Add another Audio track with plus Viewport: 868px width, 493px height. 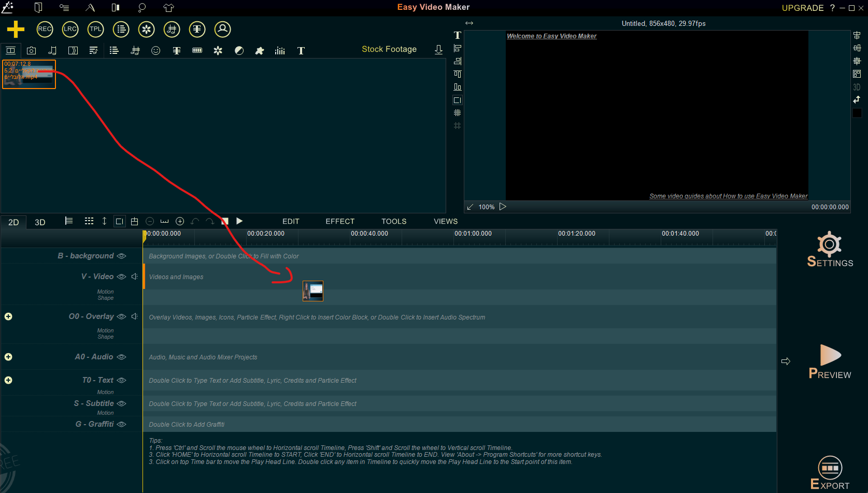(8, 357)
